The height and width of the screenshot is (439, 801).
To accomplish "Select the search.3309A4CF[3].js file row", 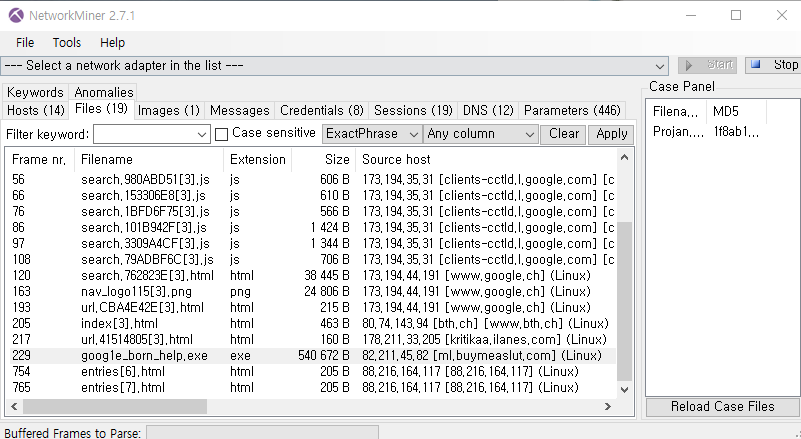I will pos(313,243).
